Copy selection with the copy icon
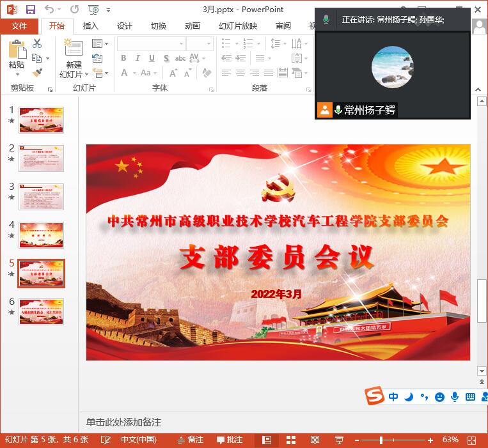488x448 pixels. [x=36, y=58]
